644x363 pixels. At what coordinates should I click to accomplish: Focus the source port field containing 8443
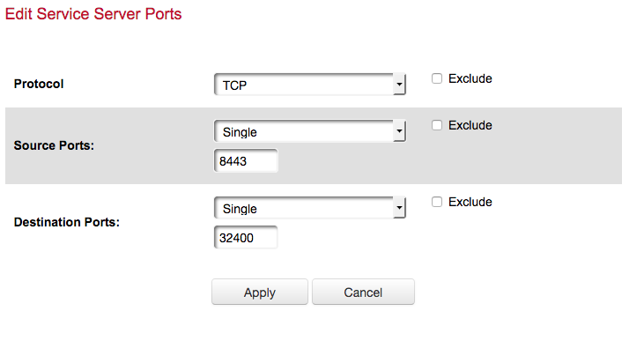246,161
